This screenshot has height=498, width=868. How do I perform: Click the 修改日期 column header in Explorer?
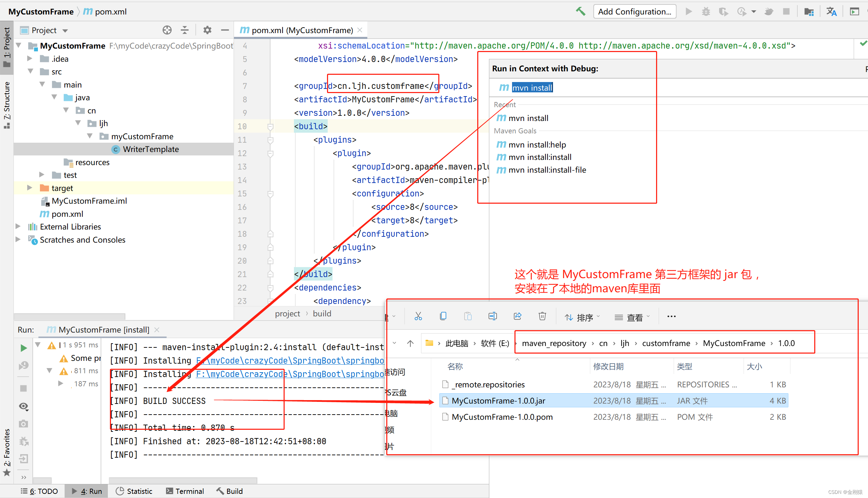[608, 366]
